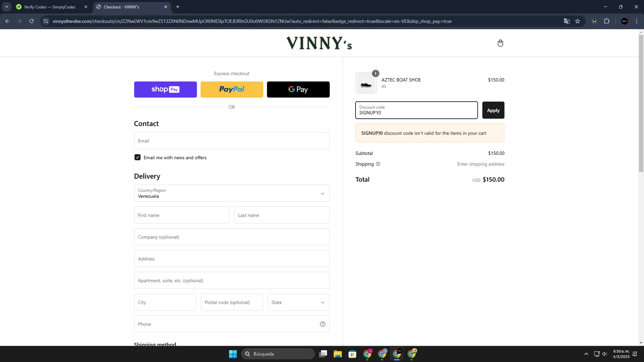The image size is (644, 362).
Task: Click the browser forward arrow
Action: tap(19, 21)
